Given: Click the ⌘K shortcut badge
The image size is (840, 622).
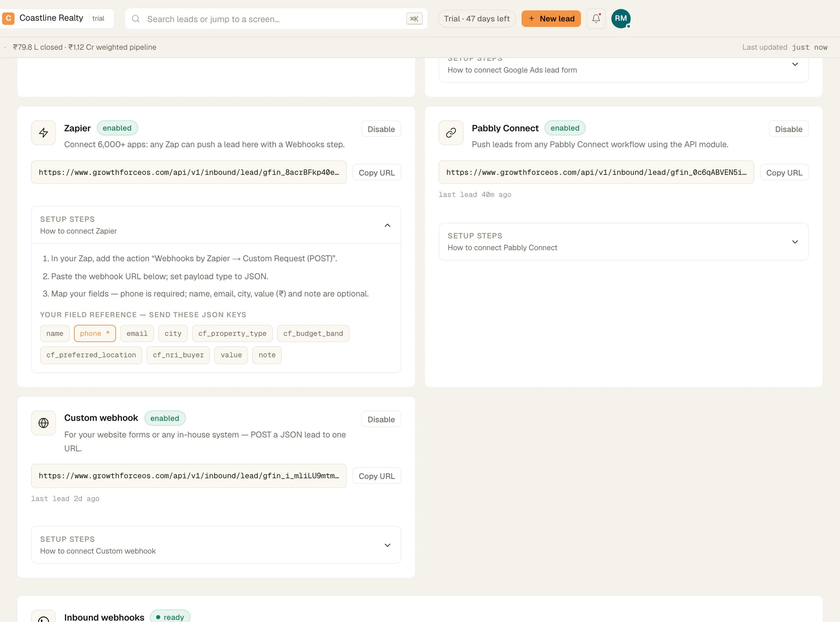Looking at the screenshot, I should tap(414, 19).
